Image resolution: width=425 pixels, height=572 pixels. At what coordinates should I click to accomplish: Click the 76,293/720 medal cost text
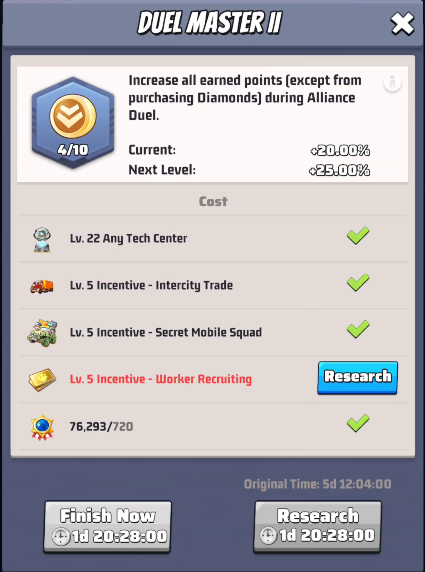click(x=101, y=426)
